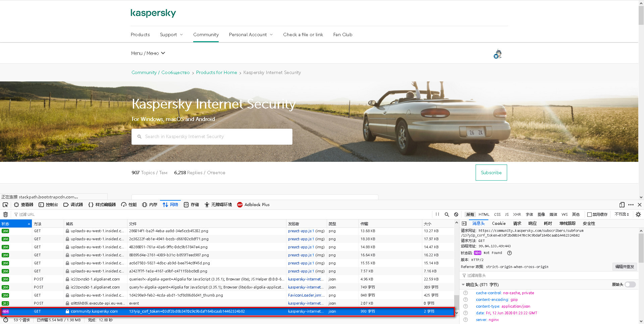Check the 禁用缓存 (Disable cache) checkbox

(x=589, y=214)
